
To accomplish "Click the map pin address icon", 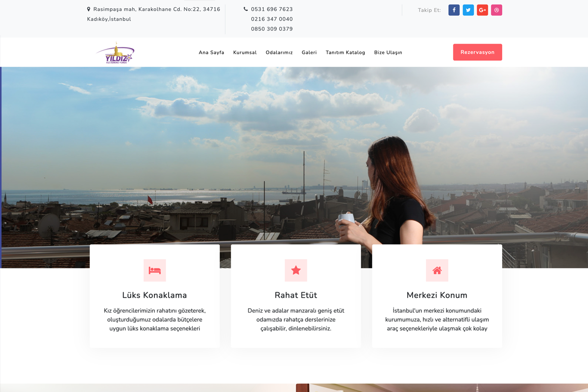I will [89, 9].
